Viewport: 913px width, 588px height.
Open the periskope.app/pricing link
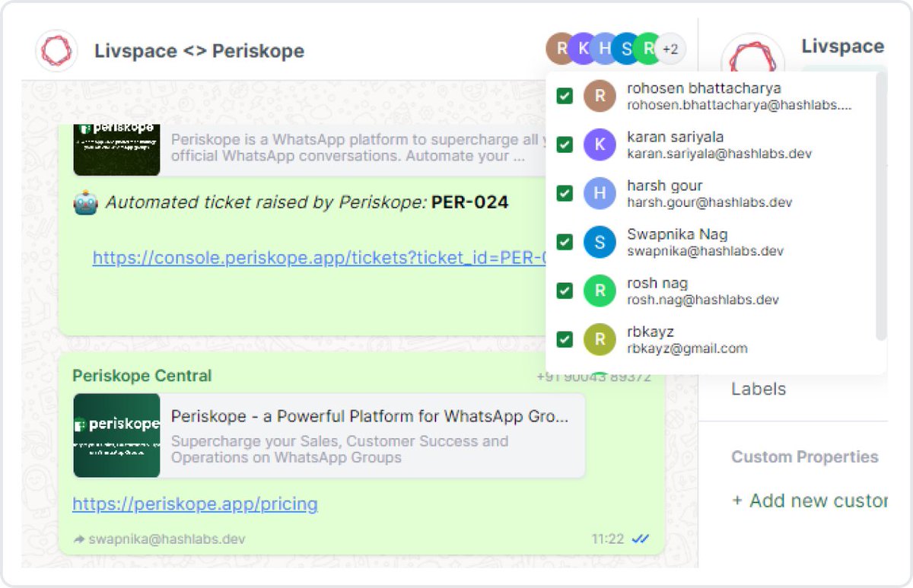coord(195,504)
